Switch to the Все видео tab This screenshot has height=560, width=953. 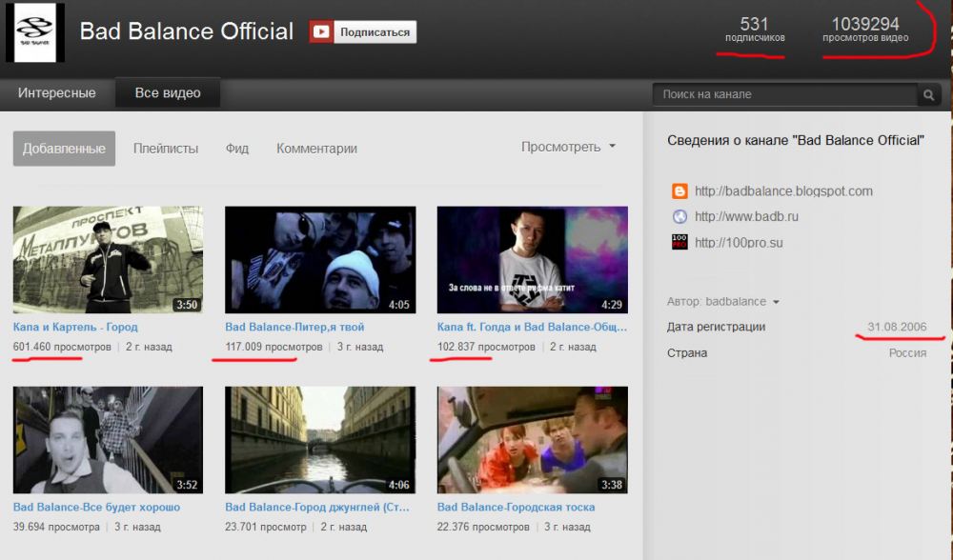[x=168, y=93]
